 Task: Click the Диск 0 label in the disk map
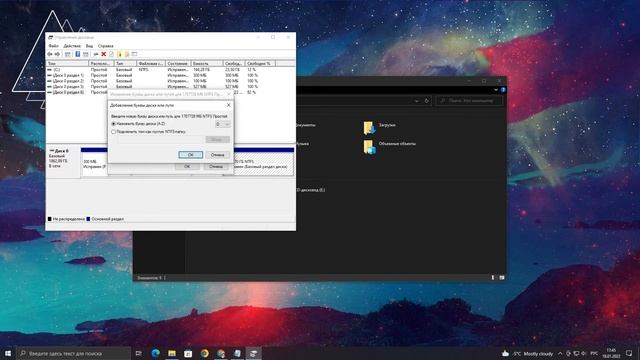[61, 151]
